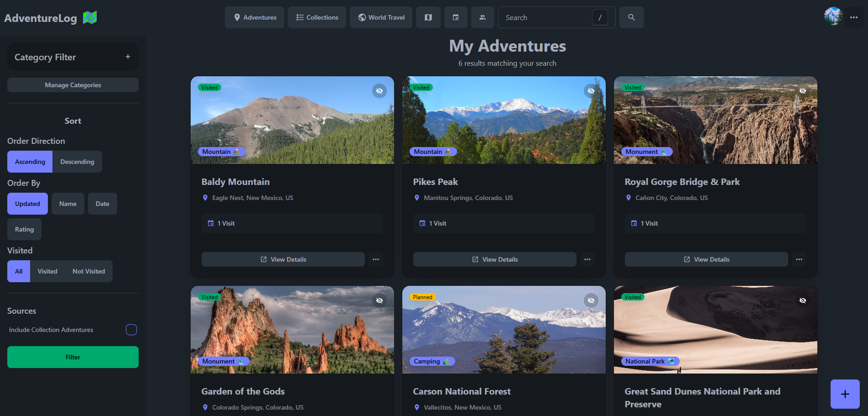This screenshot has height=416, width=868.
Task: Open more options on Royal Gorge card
Action: click(799, 259)
